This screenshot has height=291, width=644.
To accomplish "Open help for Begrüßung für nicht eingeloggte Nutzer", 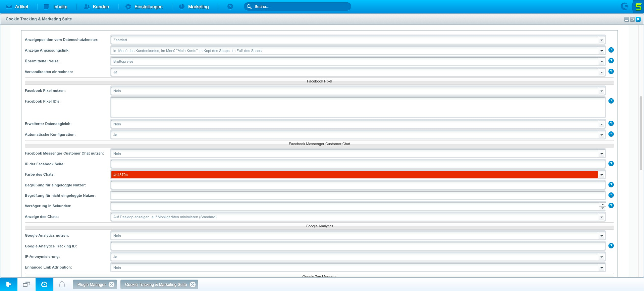I will click(611, 195).
